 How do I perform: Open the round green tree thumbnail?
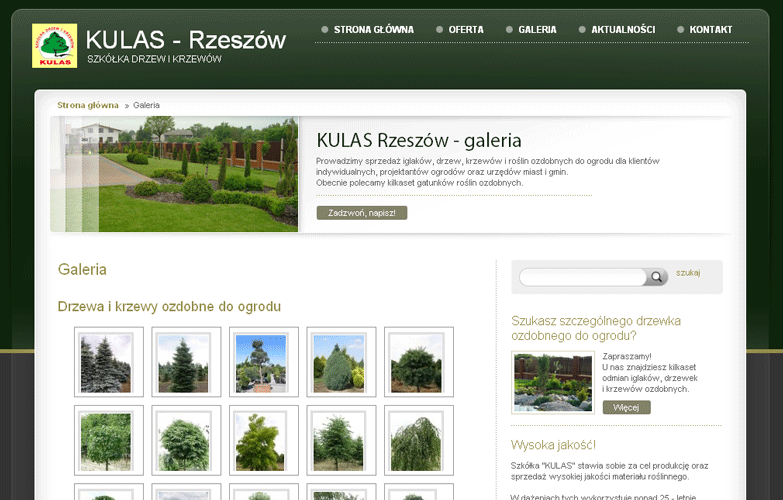point(186,441)
